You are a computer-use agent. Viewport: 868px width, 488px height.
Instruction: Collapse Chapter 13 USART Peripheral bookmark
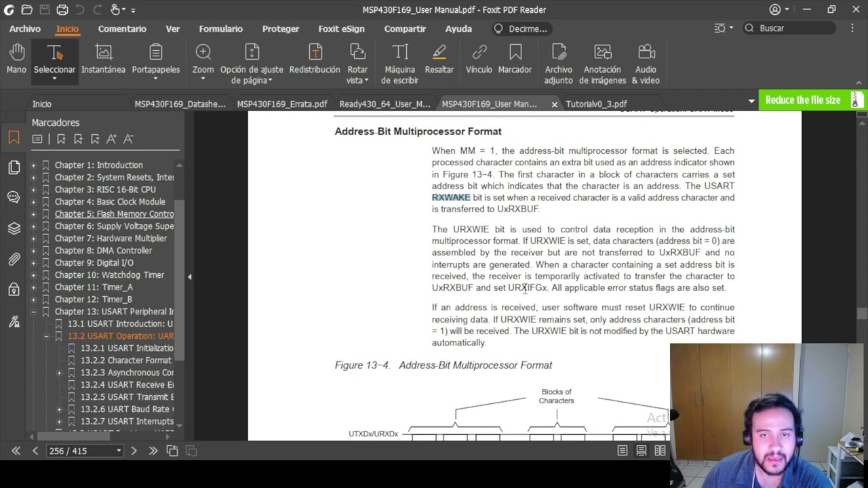coord(33,312)
